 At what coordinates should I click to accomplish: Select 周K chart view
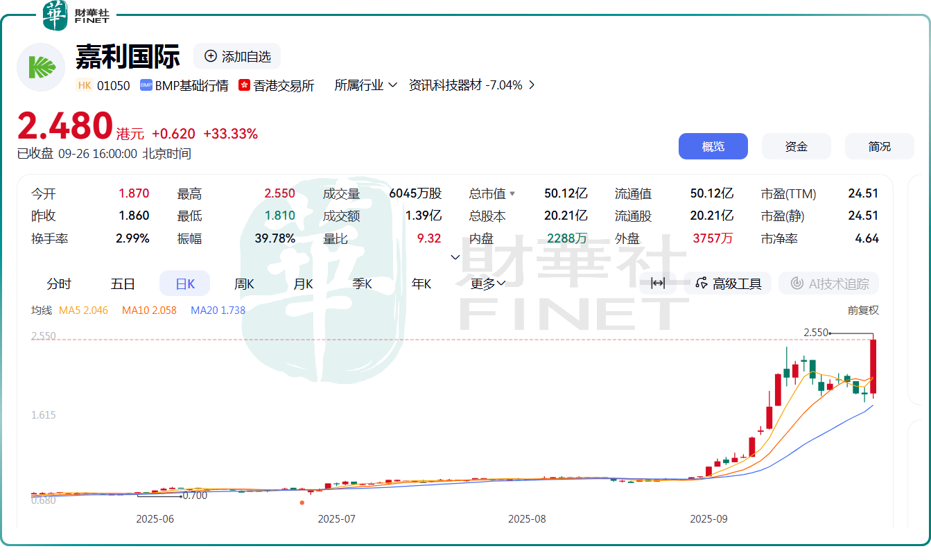[x=244, y=283]
